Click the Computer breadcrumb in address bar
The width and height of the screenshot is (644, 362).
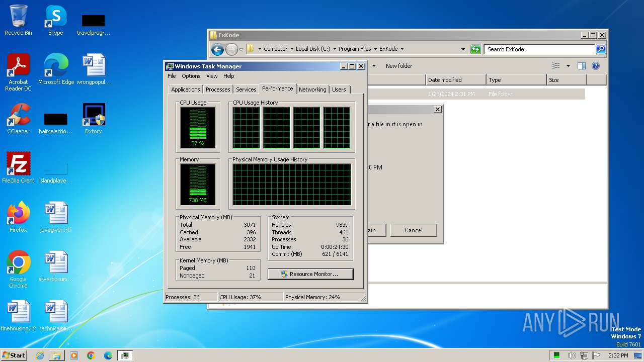pyautogui.click(x=275, y=49)
